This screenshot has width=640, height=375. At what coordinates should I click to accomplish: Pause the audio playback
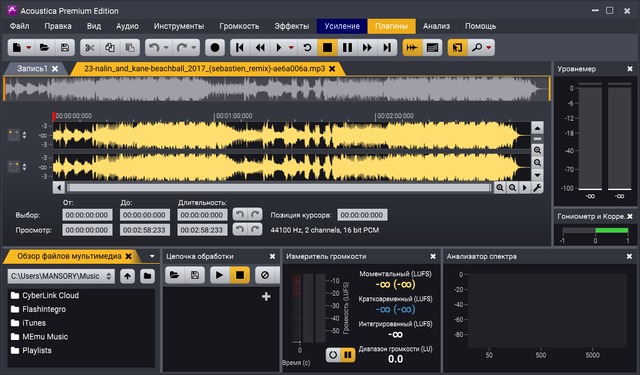point(347,48)
